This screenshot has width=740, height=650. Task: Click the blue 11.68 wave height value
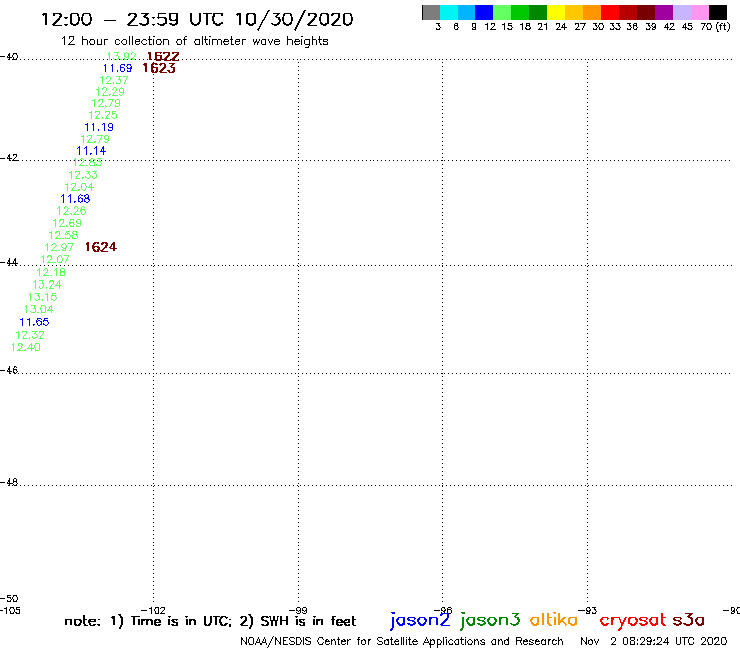coord(75,199)
